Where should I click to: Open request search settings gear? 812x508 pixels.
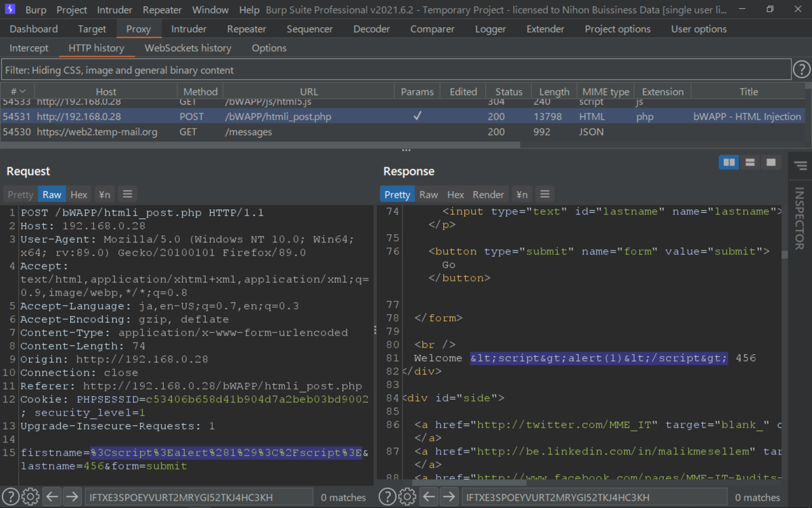pyautogui.click(x=30, y=497)
